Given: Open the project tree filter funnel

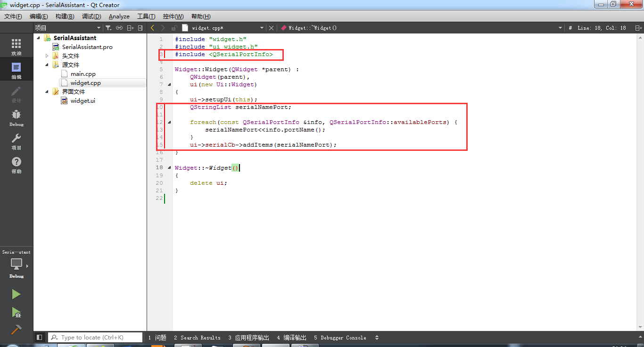Looking at the screenshot, I should click(x=108, y=28).
